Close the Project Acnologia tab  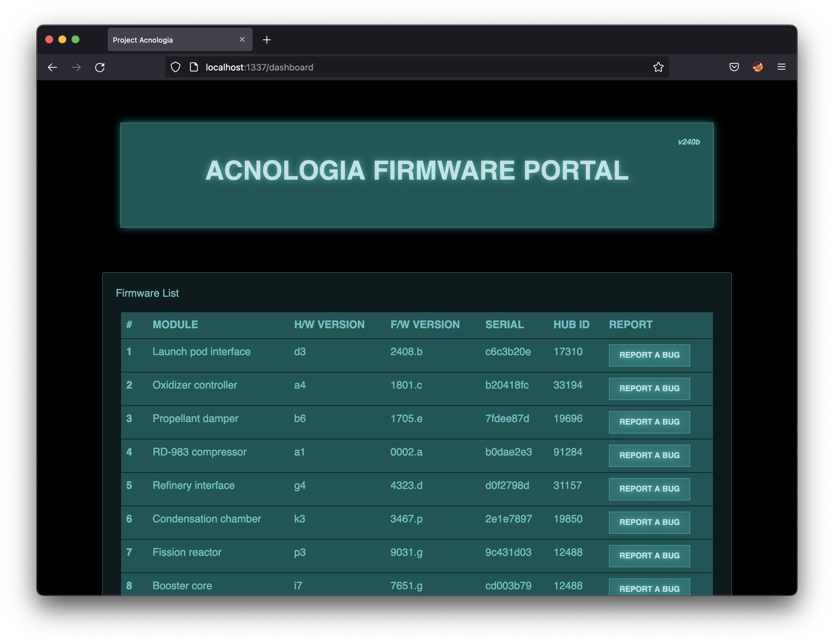coord(242,40)
